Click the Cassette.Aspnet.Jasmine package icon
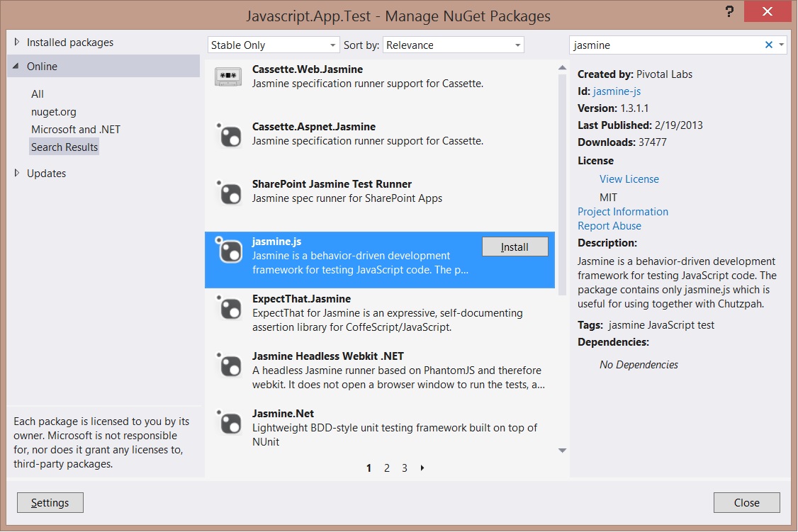Screen dimensions: 798x532 click(228, 135)
